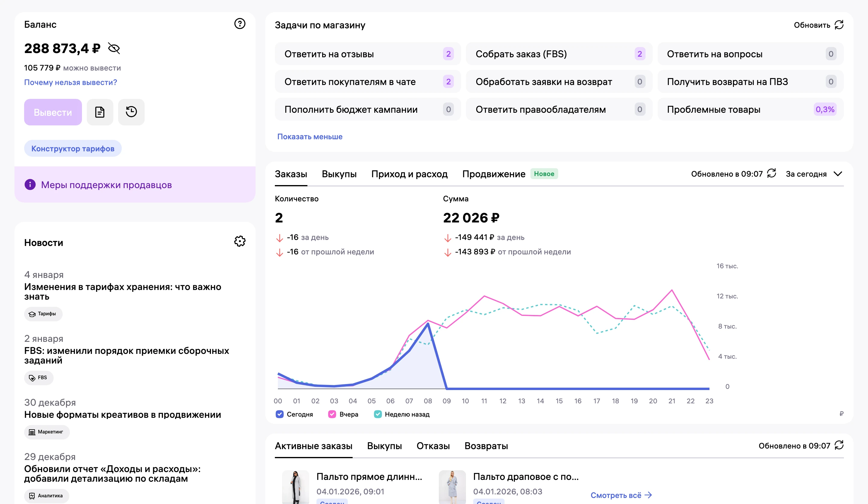The image size is (868, 504).
Task: Click the 'Маркетинг' news tag
Action: 47,432
